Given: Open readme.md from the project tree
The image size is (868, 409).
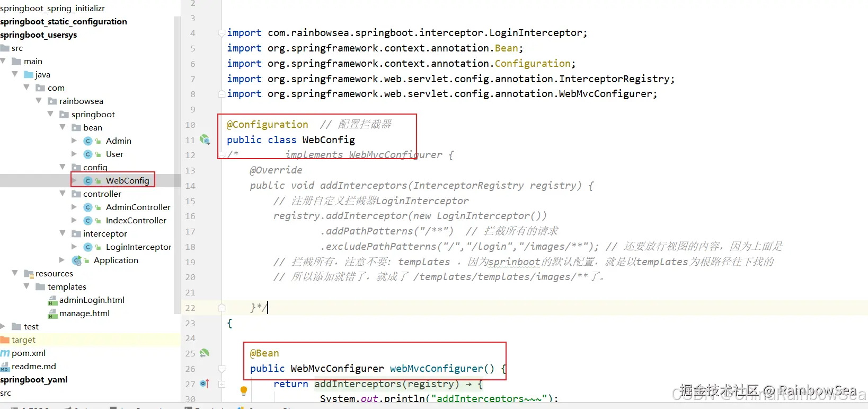Looking at the screenshot, I should [x=34, y=367].
